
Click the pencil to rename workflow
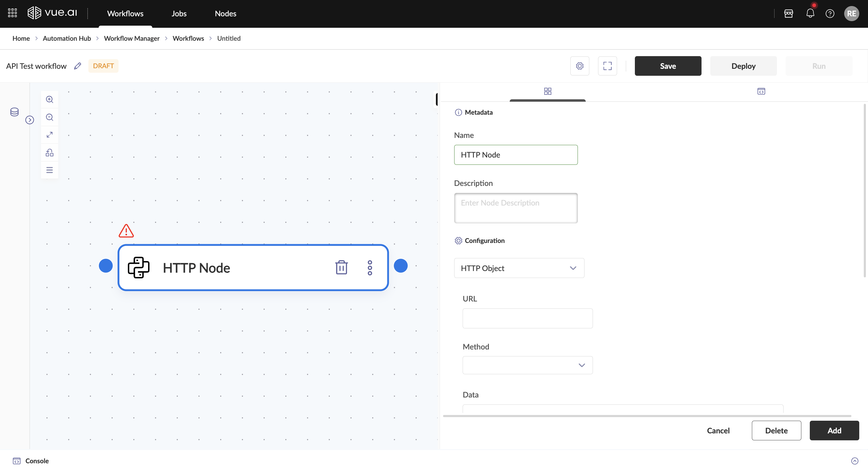(78, 66)
